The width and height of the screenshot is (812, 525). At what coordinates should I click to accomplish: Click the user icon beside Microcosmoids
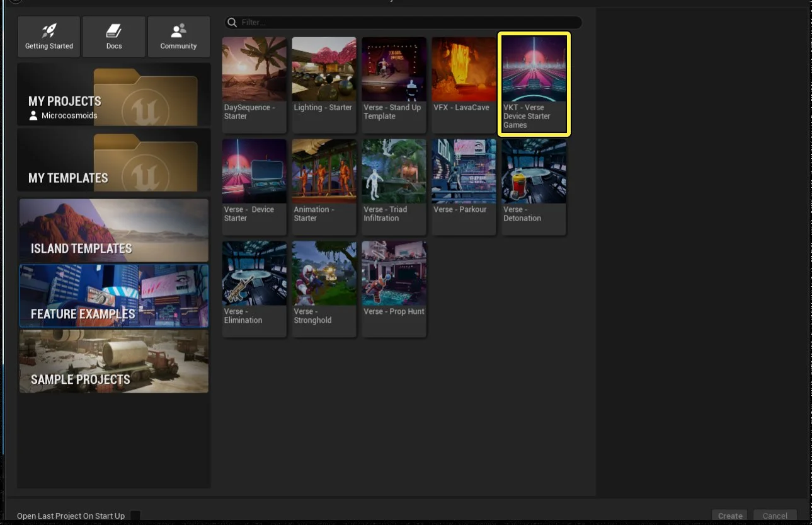pyautogui.click(x=33, y=116)
